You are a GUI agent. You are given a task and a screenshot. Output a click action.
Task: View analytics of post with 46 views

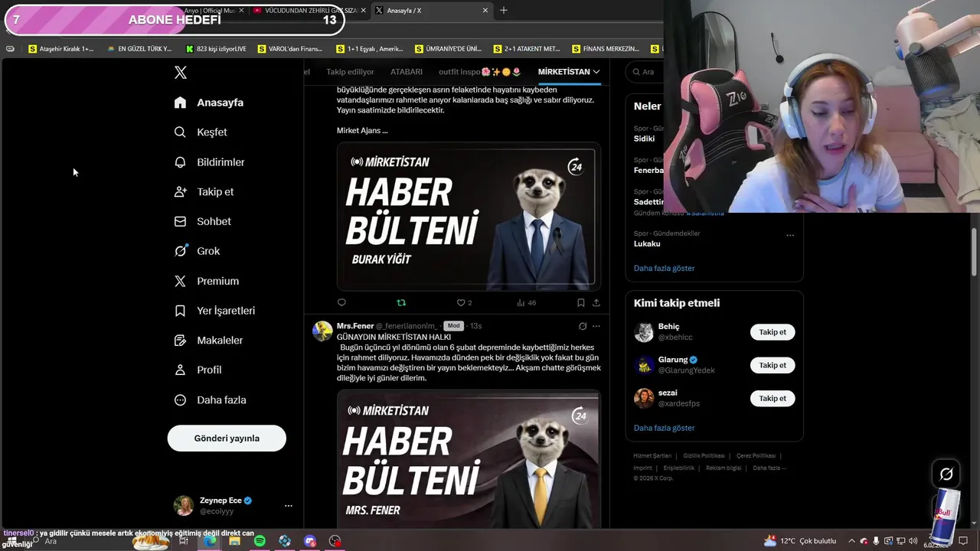pyautogui.click(x=526, y=302)
